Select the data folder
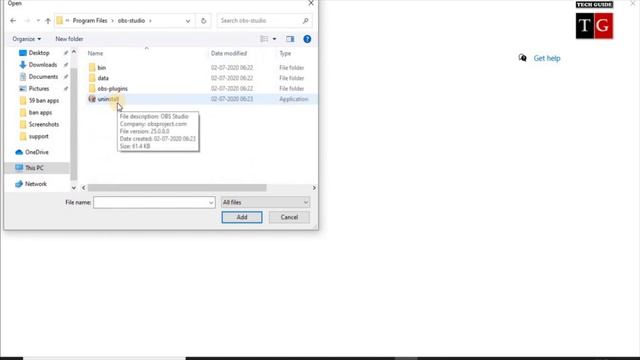The height and width of the screenshot is (360, 640). click(103, 78)
